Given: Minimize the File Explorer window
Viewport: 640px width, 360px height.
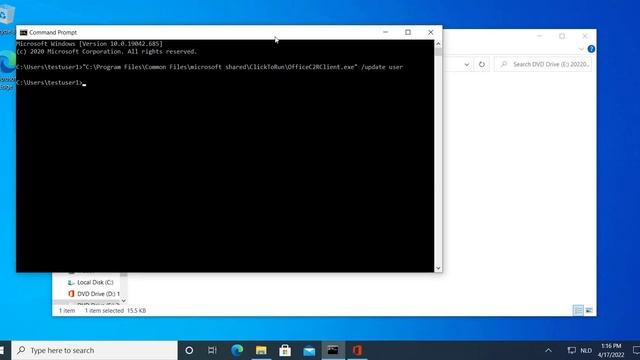Looking at the screenshot, I should tap(540, 36).
